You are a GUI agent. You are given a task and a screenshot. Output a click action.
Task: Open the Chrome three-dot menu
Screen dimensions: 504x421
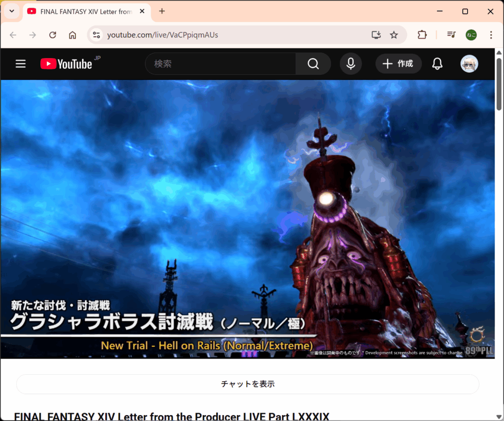pos(491,35)
